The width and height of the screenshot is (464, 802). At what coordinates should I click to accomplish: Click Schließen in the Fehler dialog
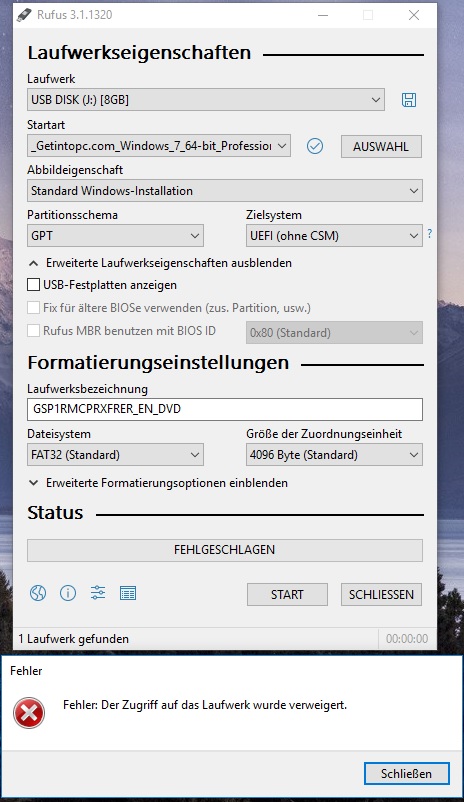407,773
